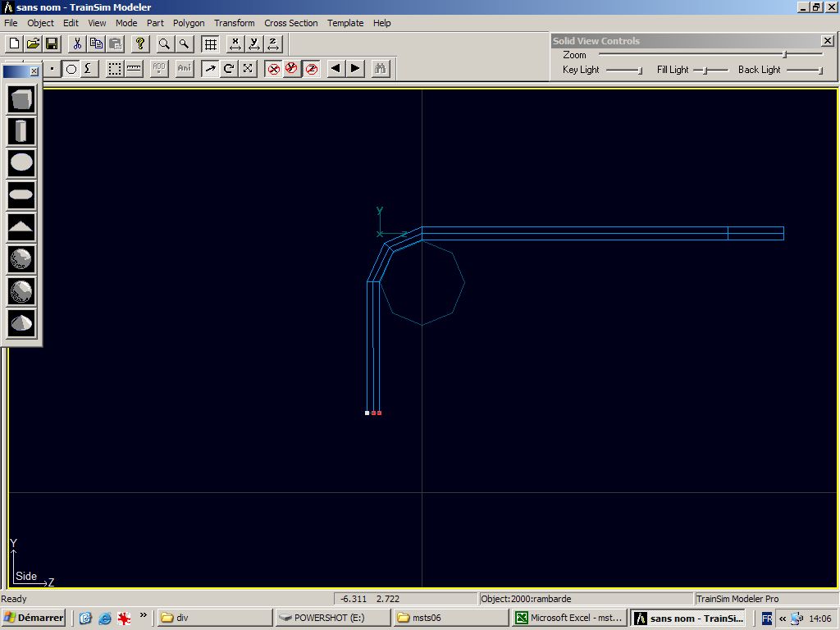Click the rotate arrow tool icon
Viewport: 840px width, 630px height.
click(x=229, y=69)
